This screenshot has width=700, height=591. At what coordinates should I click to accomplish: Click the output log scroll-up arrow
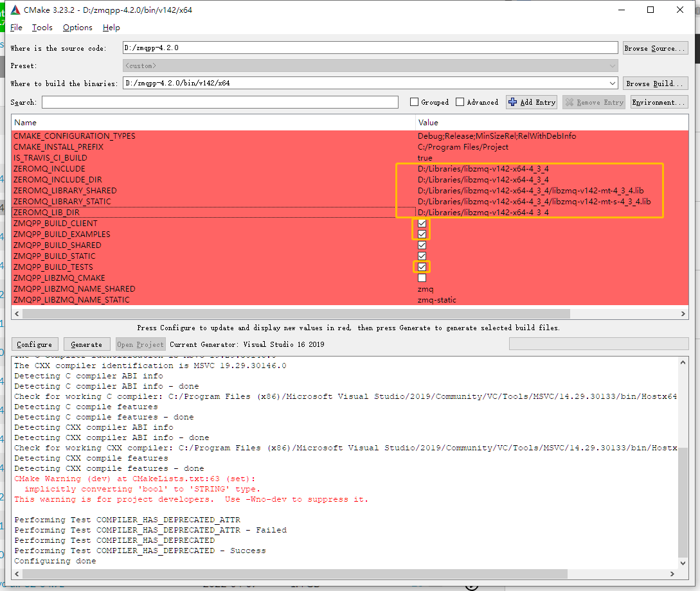coord(683,362)
